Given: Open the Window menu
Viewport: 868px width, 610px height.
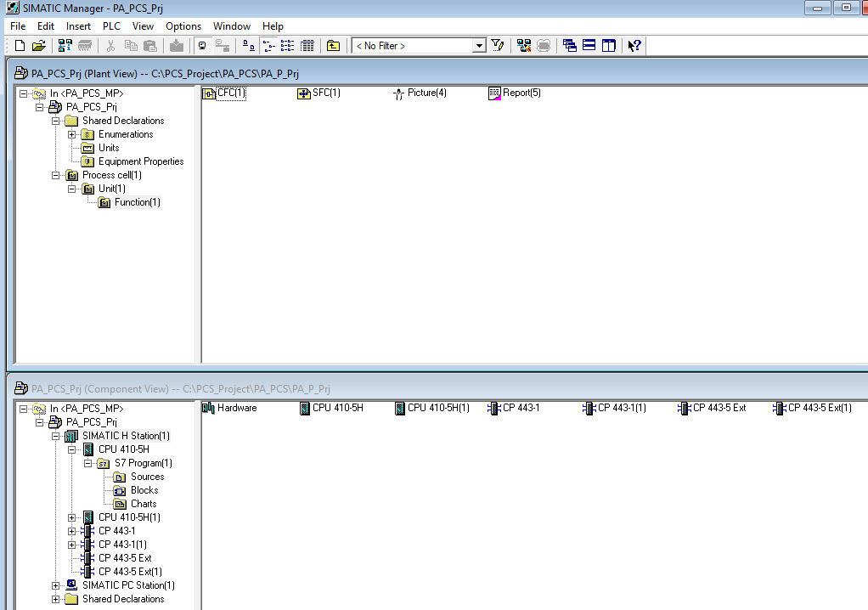Looking at the screenshot, I should coord(231,26).
